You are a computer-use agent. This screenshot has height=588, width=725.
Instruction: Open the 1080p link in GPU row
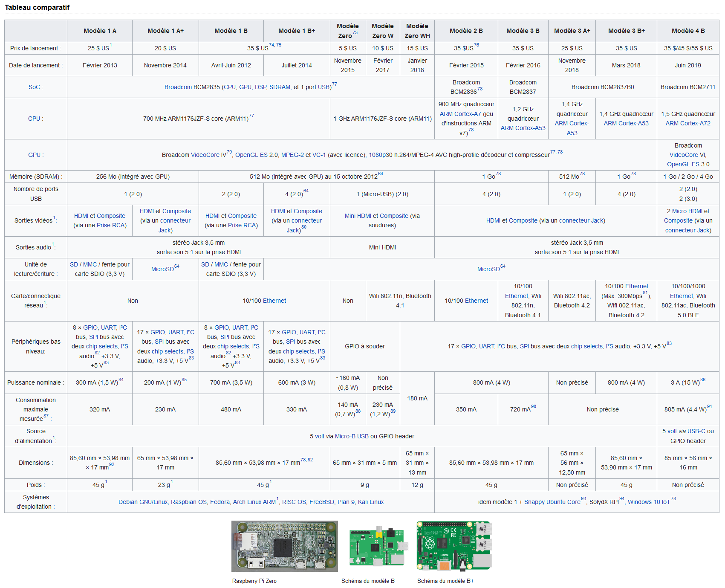coord(377,155)
